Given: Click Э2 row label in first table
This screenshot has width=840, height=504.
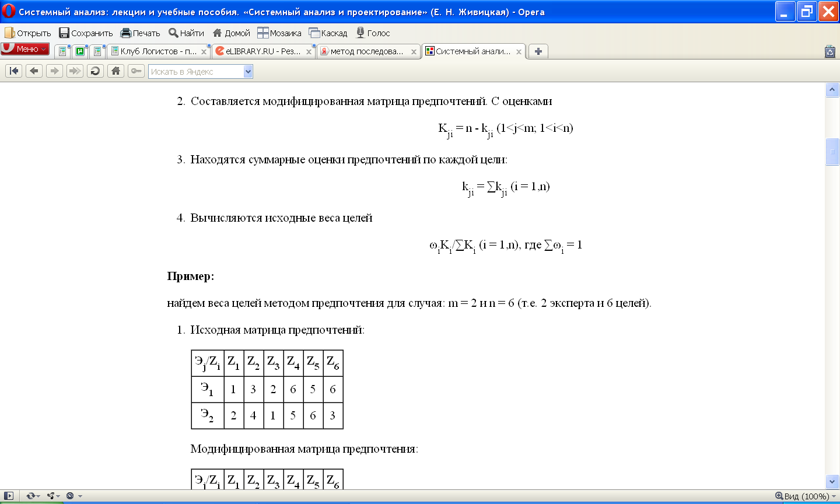Looking at the screenshot, I should (x=208, y=415).
